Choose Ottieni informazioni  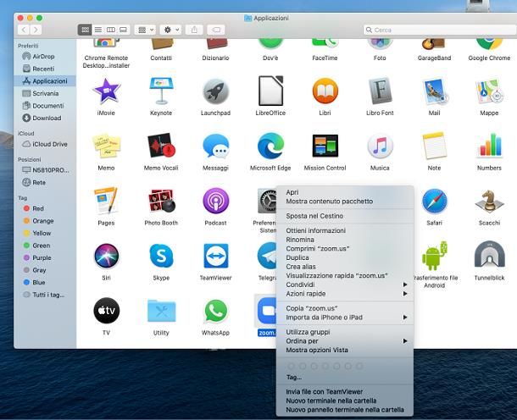pos(345,230)
